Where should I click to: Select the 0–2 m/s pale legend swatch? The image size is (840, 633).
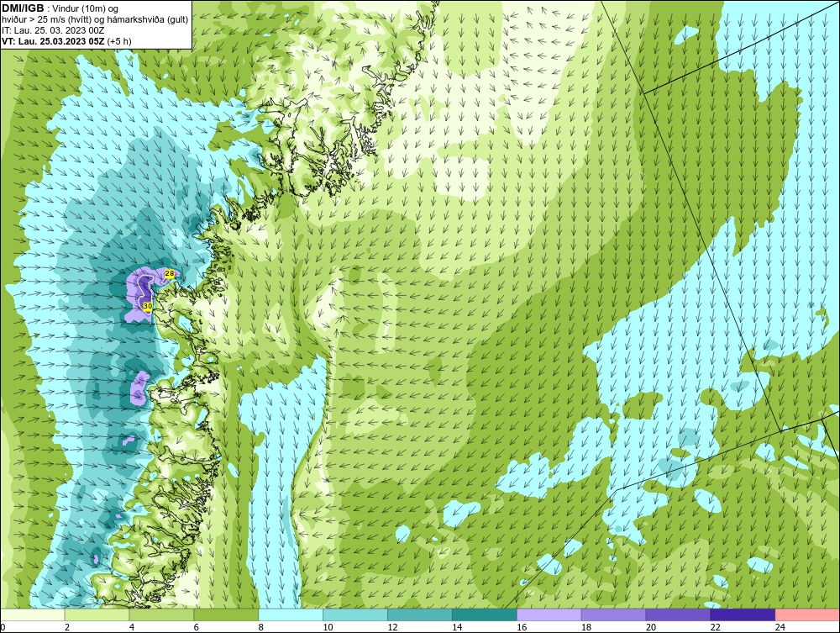32,615
